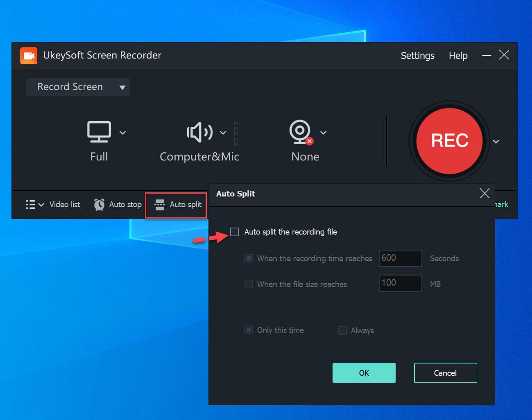Click the webcam None icon
532x420 pixels.
pyautogui.click(x=301, y=132)
